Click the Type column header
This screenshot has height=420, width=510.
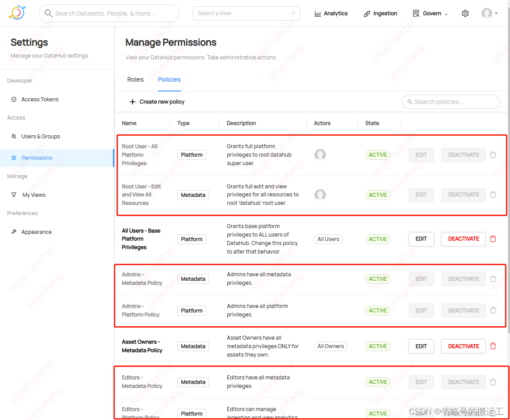click(184, 123)
